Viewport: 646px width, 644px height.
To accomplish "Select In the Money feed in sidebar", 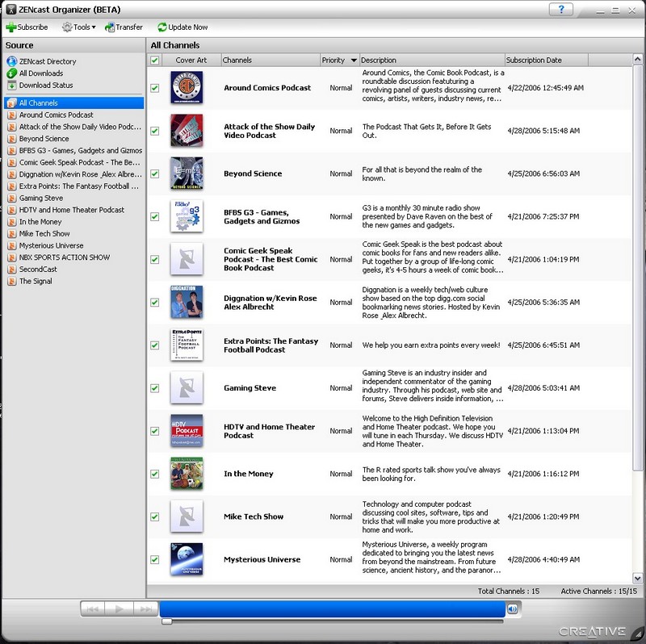I will point(74,222).
